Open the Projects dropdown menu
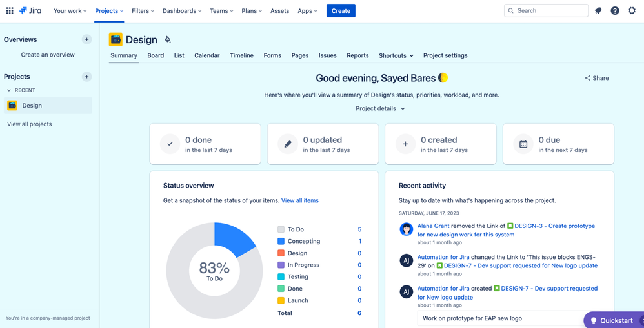644x328 pixels. click(109, 11)
